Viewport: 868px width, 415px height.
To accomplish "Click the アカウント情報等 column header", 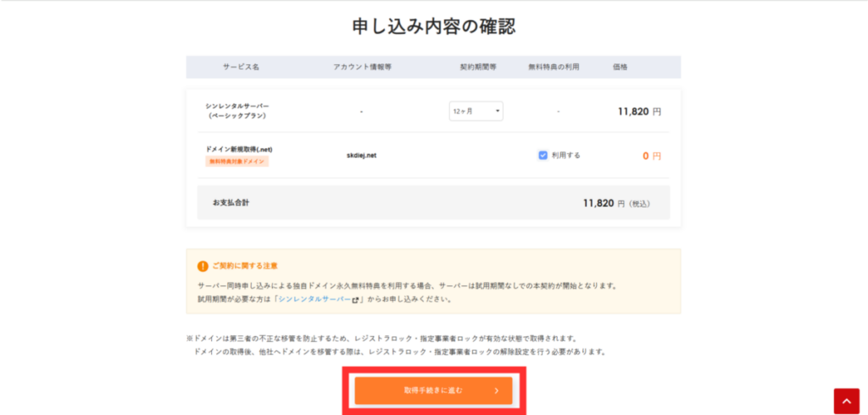I will [362, 67].
